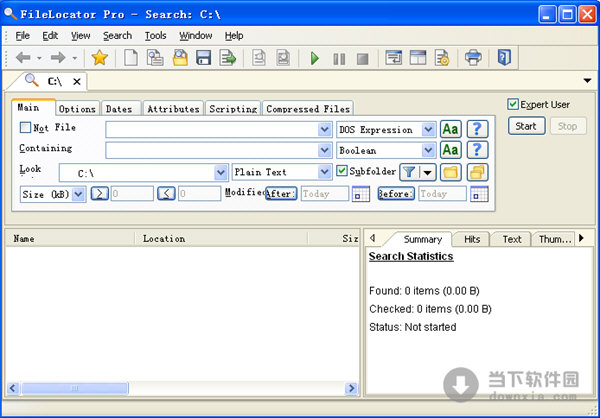Screen dimensions: 600x418
Task: Open the File menu
Action: (x=23, y=36)
